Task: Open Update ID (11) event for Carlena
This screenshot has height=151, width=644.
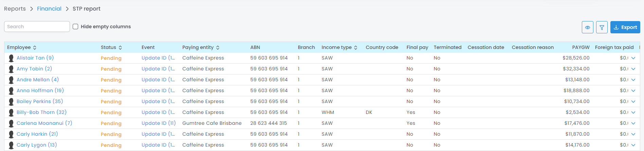Action: point(158,123)
